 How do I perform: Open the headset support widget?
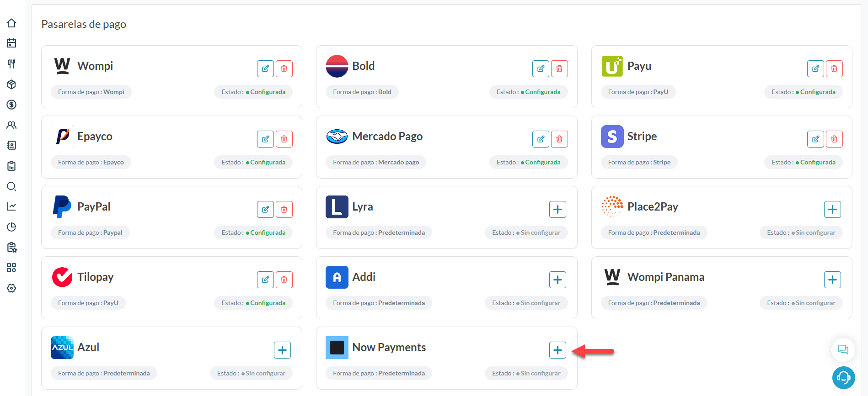[843, 377]
